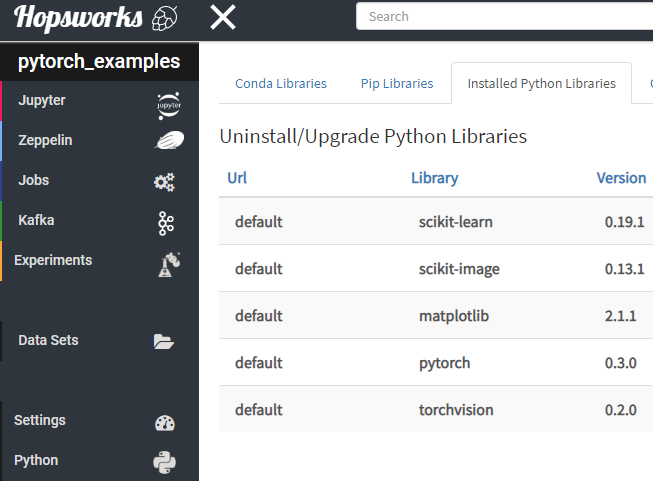Sort by the Version column header
This screenshot has width=653, height=481.
click(x=621, y=178)
